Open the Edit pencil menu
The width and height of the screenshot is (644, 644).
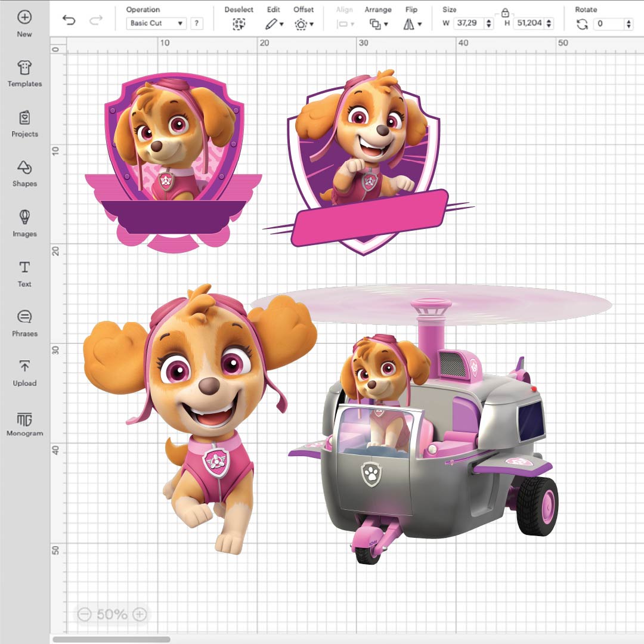(274, 24)
